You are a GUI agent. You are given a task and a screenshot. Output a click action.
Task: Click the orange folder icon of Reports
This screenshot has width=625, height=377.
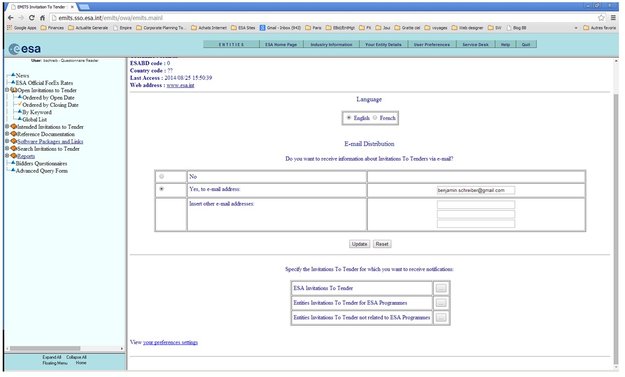pos(14,155)
